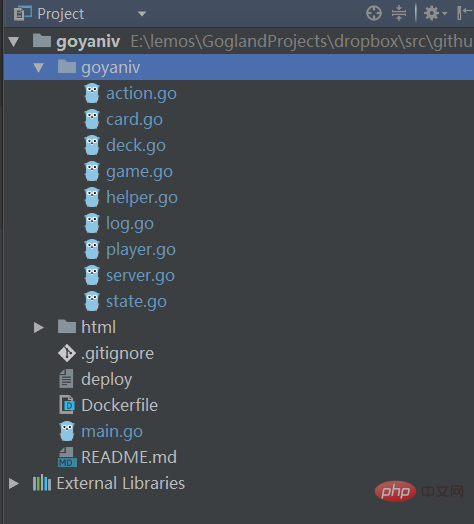
Task: Select the deploy file
Action: [107, 379]
